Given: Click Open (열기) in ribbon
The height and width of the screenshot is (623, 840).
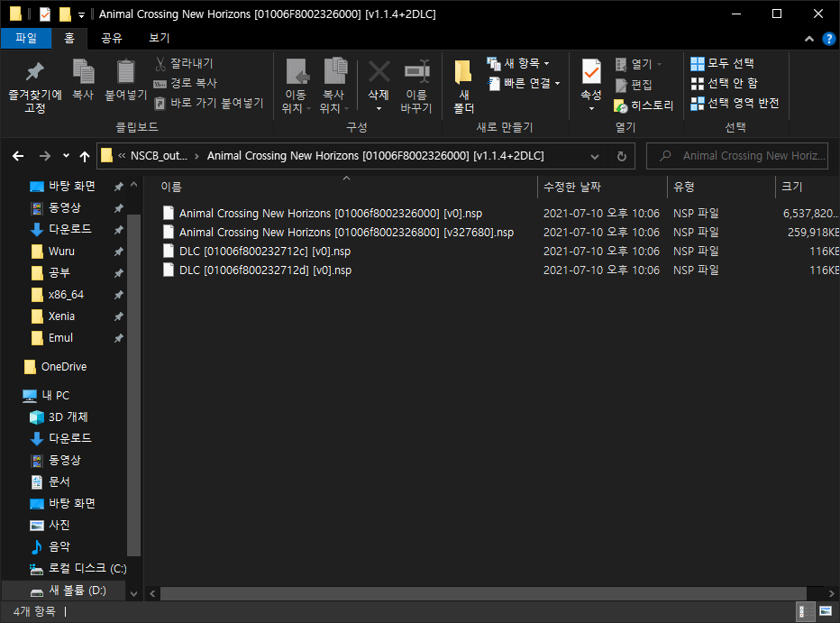Looking at the screenshot, I should [x=637, y=64].
